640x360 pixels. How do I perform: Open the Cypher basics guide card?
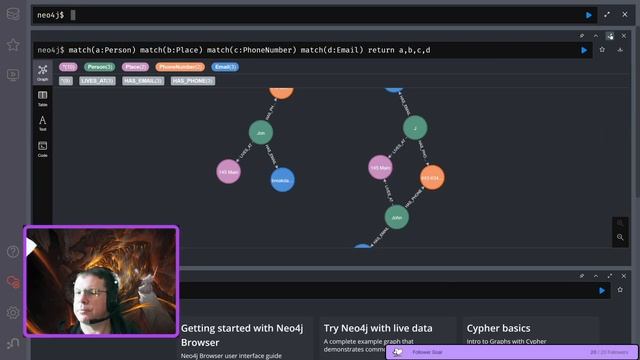(x=498, y=328)
